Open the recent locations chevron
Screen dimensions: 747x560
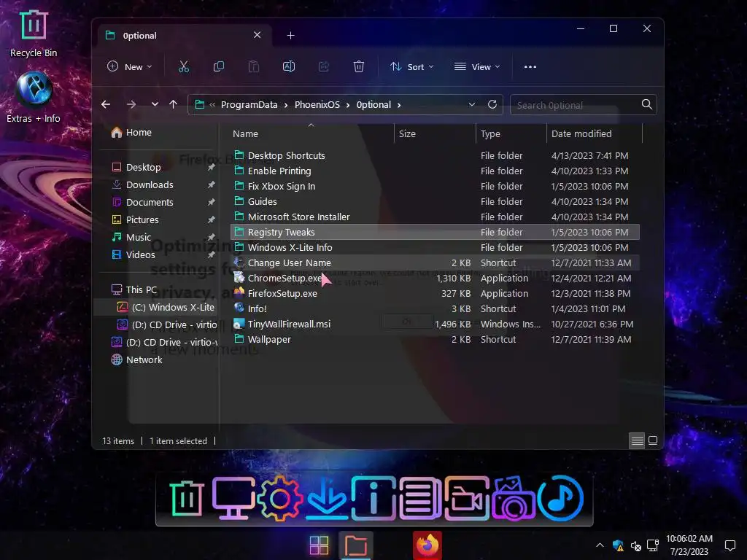click(155, 104)
